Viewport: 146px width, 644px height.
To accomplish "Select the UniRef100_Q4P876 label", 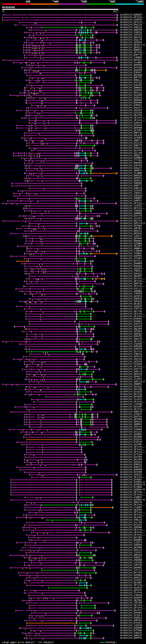I will tap(131, 638).
